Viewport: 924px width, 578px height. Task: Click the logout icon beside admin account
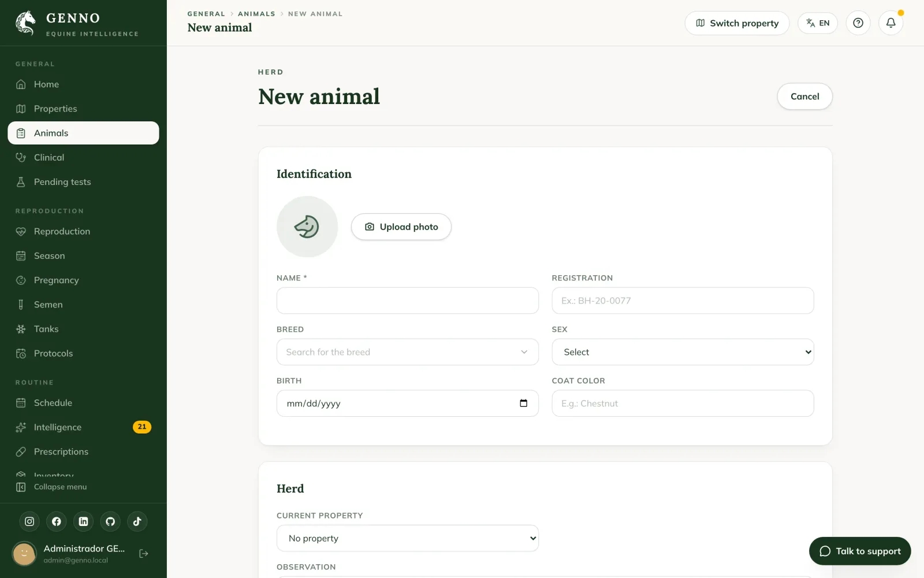click(144, 554)
